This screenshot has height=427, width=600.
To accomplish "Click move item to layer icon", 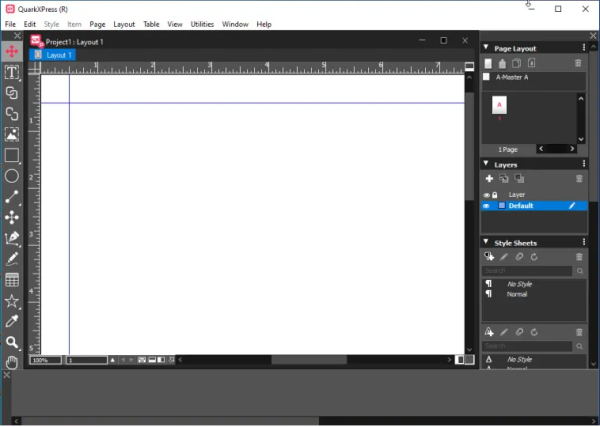I will (x=504, y=179).
